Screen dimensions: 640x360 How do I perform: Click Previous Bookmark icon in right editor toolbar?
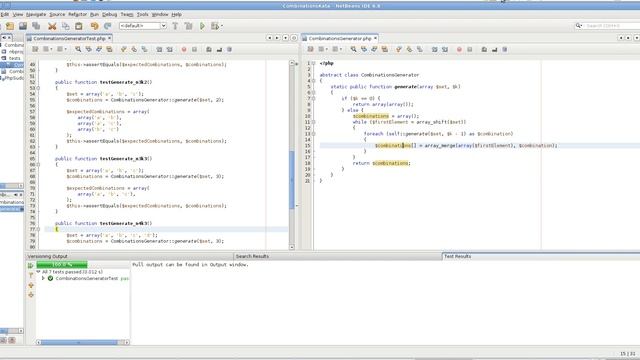pos(399,49)
